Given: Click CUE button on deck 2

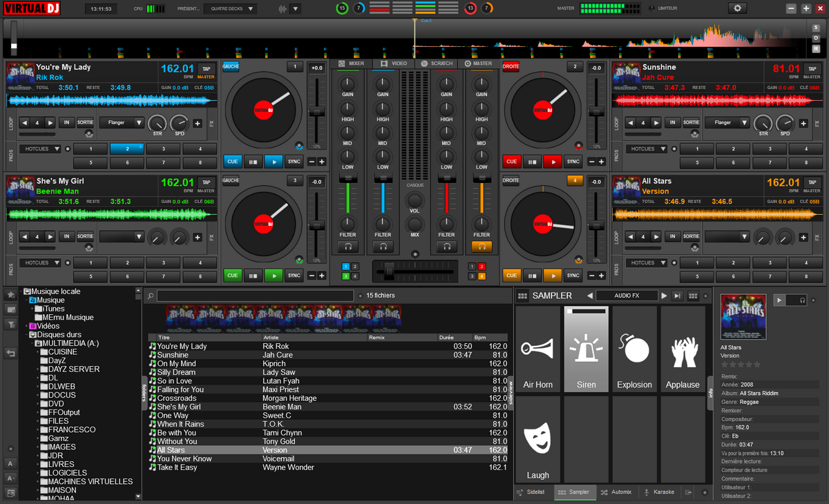Looking at the screenshot, I should (511, 162).
